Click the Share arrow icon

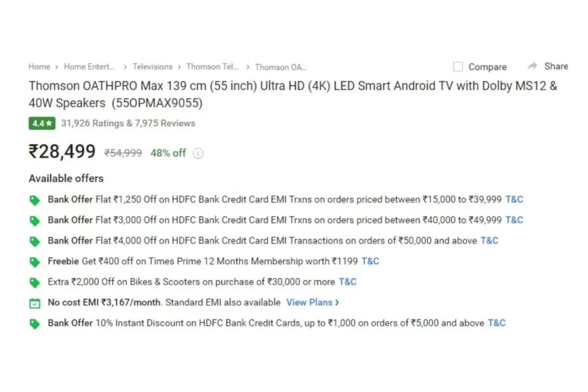point(532,67)
